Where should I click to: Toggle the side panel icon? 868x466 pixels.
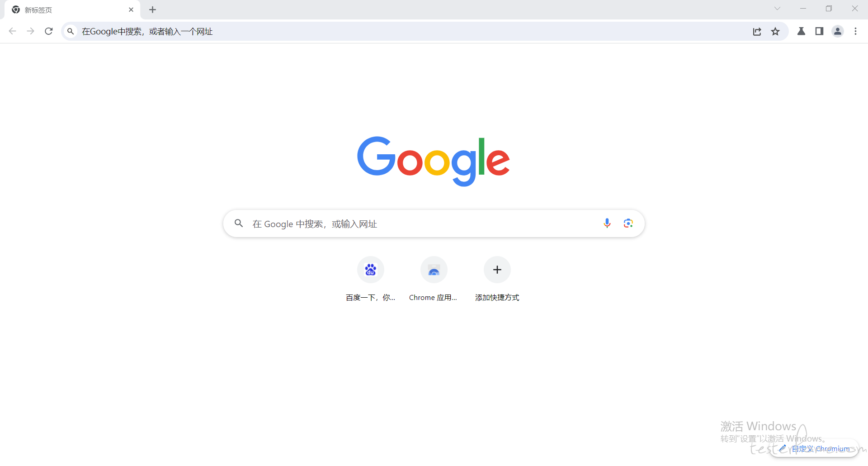tap(819, 31)
